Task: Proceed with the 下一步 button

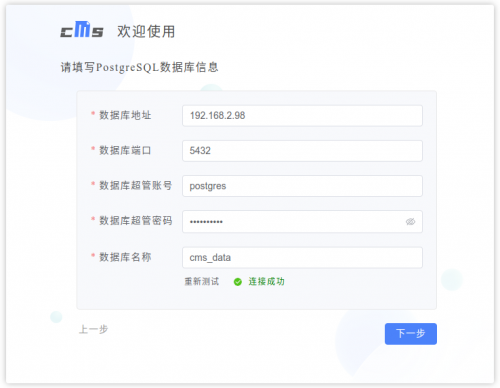Action: point(411,334)
